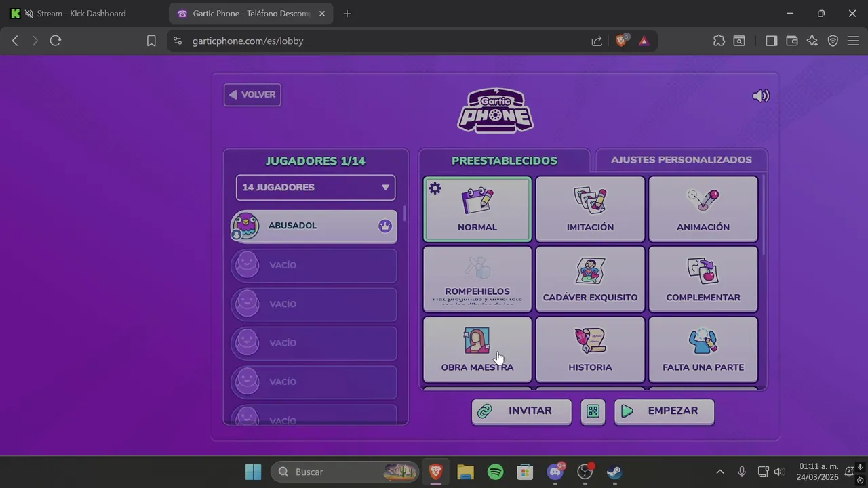Click the presets panel scrollbar
Image resolution: width=868 pixels, height=488 pixels.
(764, 214)
